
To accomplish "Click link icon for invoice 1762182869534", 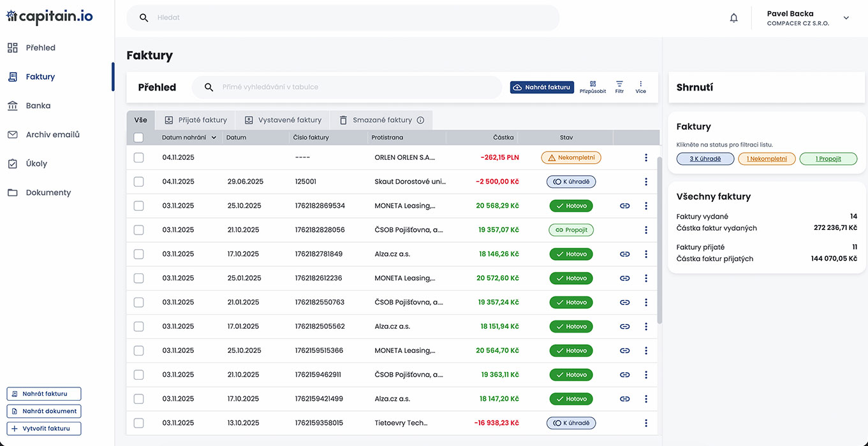I will point(624,206).
